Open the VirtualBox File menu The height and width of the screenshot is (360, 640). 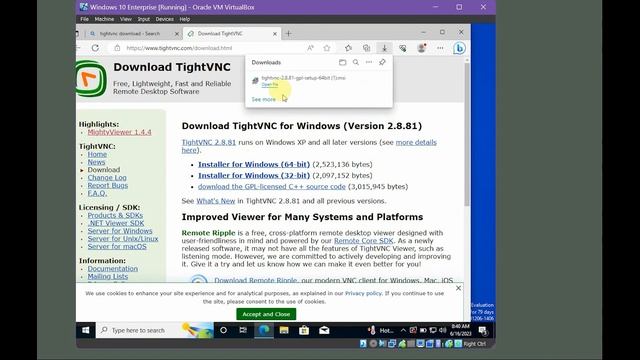click(84, 19)
